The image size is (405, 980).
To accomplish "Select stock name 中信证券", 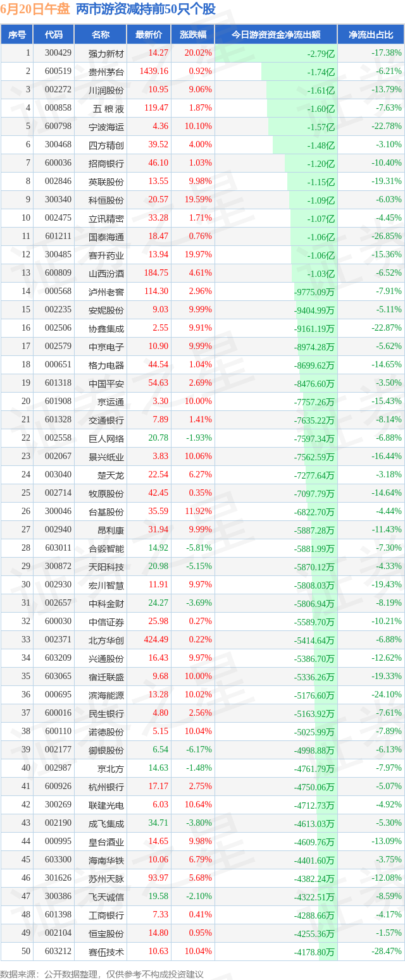I will pos(106,622).
